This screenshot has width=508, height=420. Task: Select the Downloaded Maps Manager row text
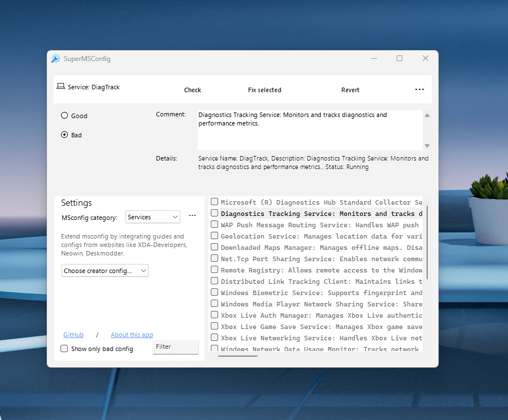322,248
